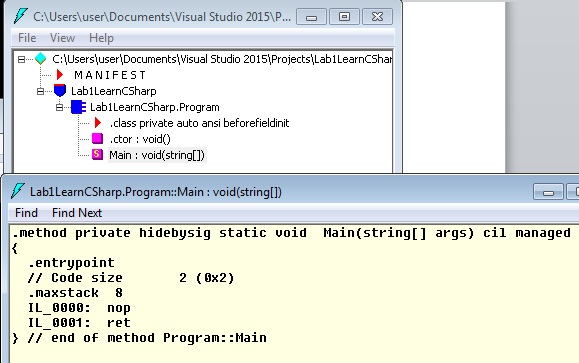Click the red arrow MANIFEST icon

click(59, 75)
